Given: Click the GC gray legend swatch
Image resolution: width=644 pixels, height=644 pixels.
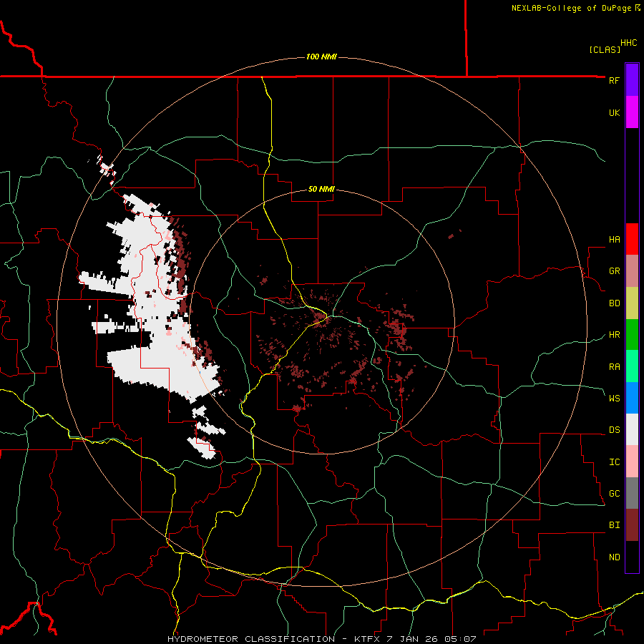Looking at the screenshot, I should click(632, 493).
